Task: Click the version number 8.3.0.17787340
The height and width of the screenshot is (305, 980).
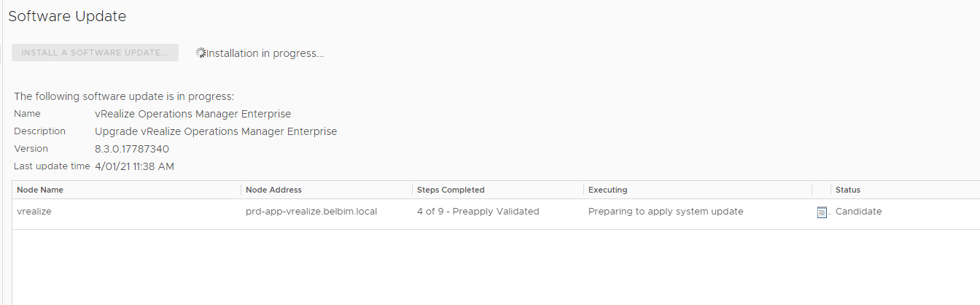Action: click(x=132, y=149)
